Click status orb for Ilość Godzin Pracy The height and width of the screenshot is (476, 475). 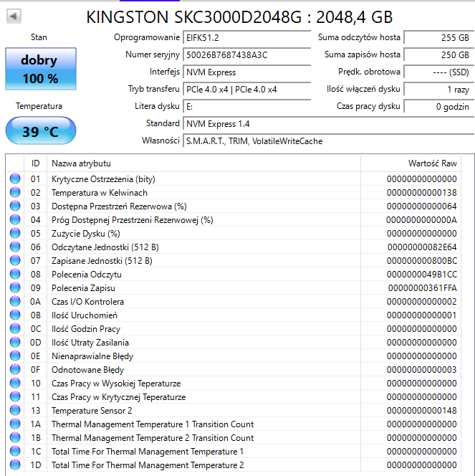(x=15, y=328)
